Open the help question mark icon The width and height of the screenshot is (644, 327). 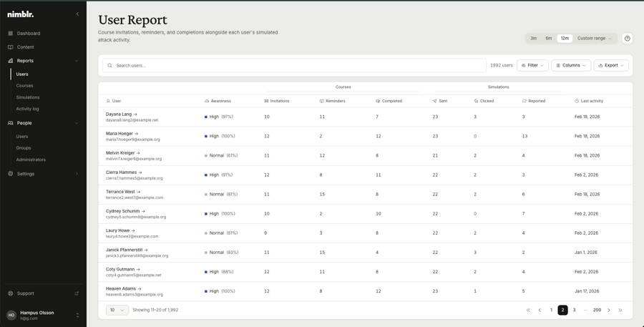pyautogui.click(x=627, y=38)
